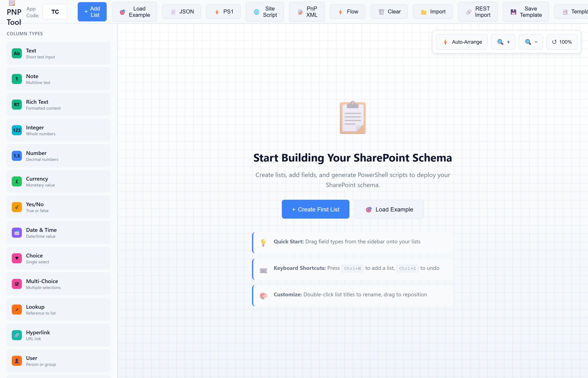Image resolution: width=588 pixels, height=378 pixels.
Task: Click the 'Multiline text' description
Action: tap(38, 83)
